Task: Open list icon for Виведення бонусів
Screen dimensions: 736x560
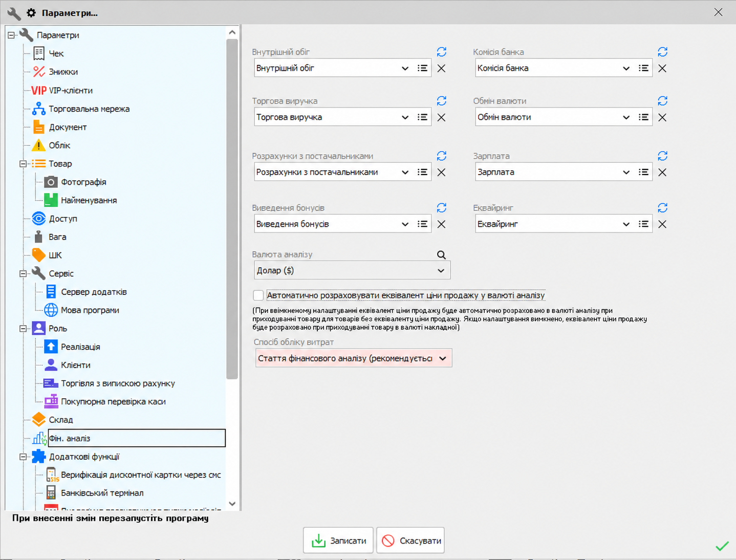Action: click(422, 224)
